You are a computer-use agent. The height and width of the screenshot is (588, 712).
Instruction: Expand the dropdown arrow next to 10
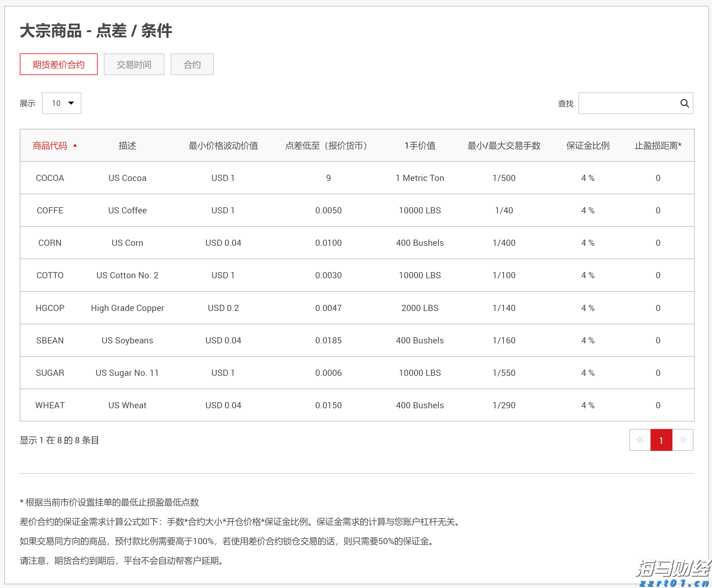pos(71,103)
